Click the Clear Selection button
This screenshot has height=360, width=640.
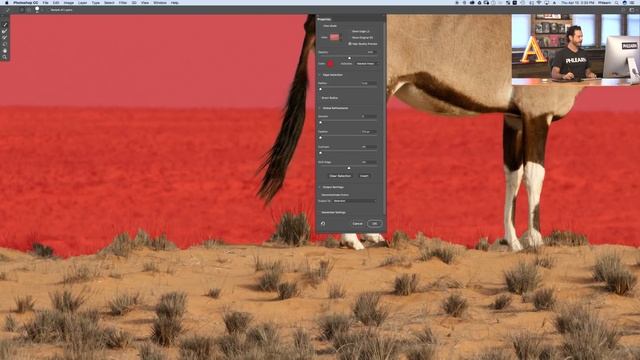coord(340,176)
